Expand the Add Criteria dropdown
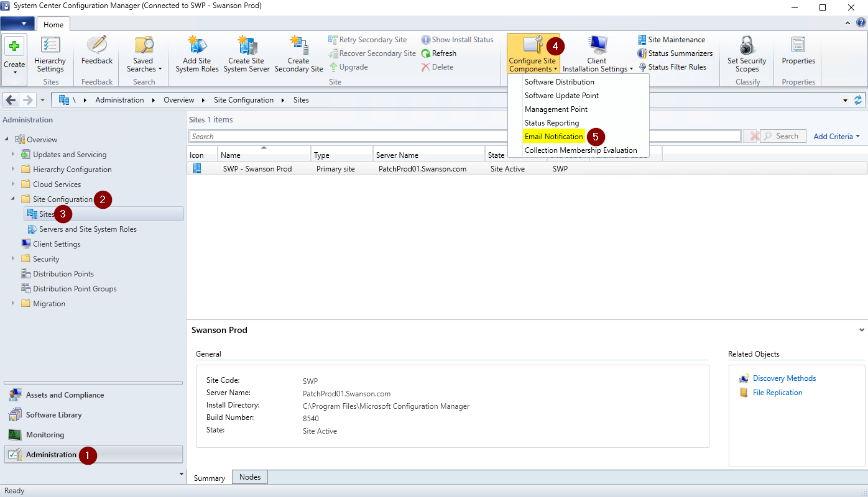 pyautogui.click(x=837, y=137)
